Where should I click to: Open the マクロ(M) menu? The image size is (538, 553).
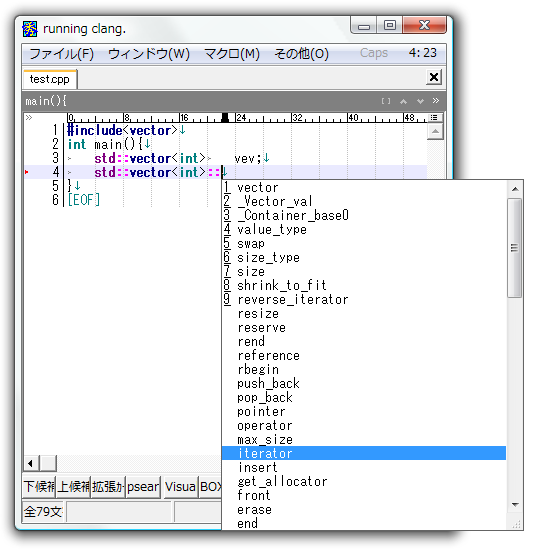coord(231,54)
